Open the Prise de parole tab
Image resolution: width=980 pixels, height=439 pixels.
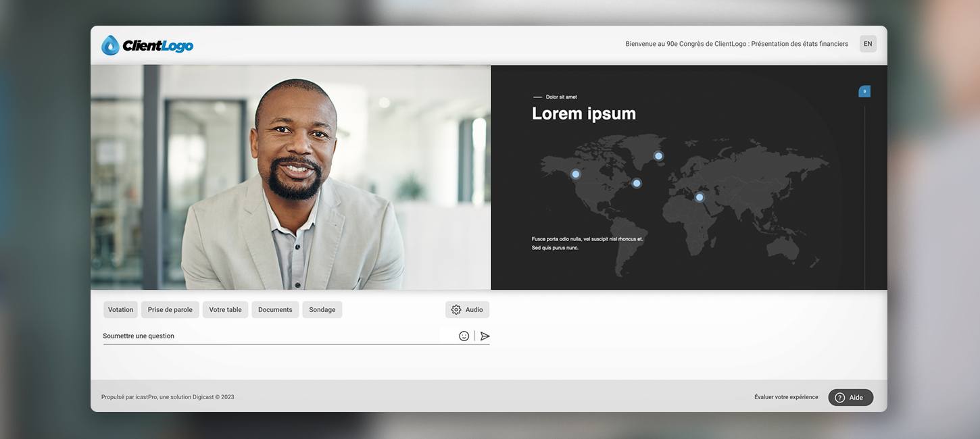click(x=170, y=309)
